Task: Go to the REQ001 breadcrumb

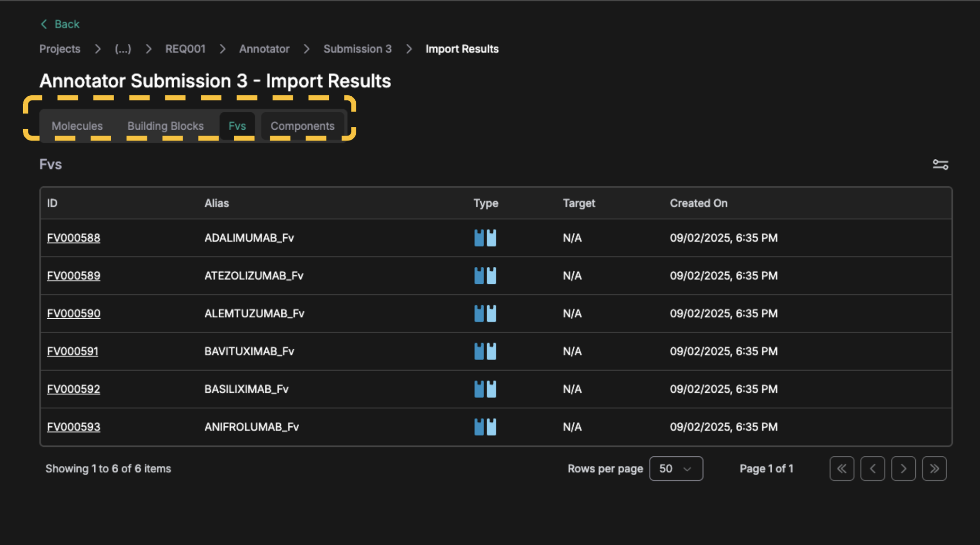Action: [x=185, y=49]
